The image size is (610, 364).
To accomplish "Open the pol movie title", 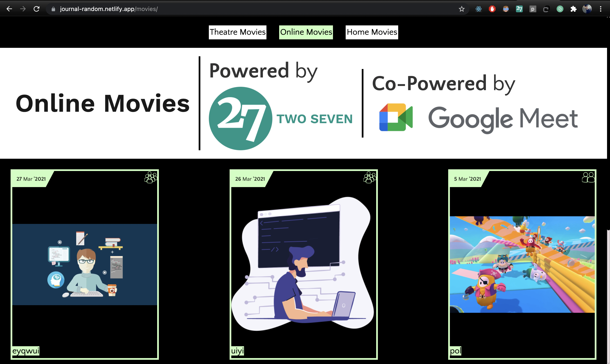I will pos(456,351).
